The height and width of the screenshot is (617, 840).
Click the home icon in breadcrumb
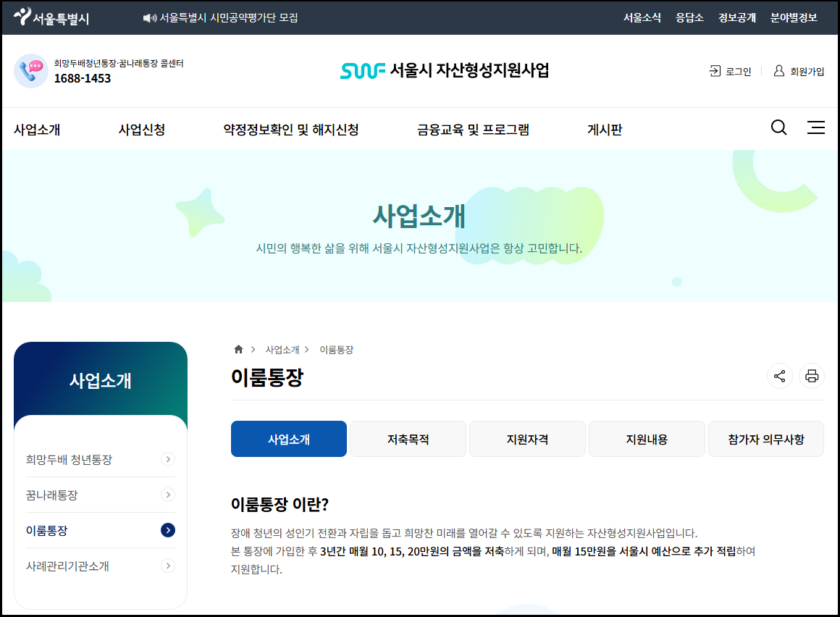pos(238,349)
